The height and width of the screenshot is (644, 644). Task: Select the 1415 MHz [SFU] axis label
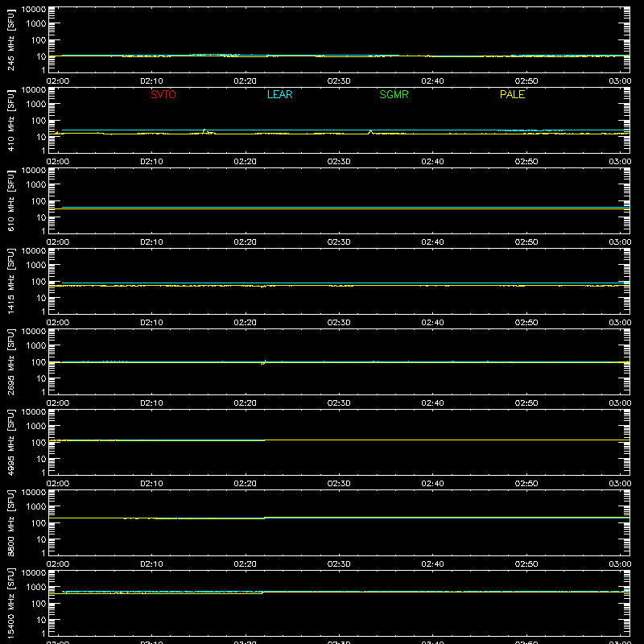coord(10,281)
